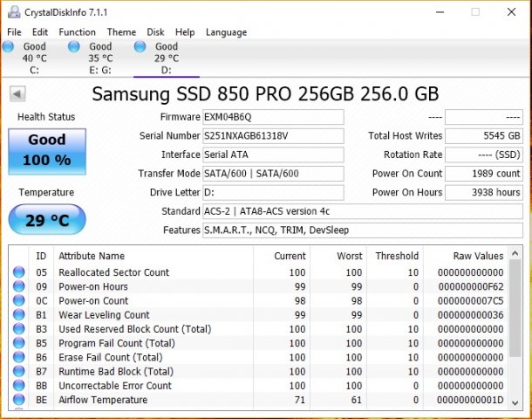Image resolution: width=532 pixels, height=419 pixels.
Task: Click the previous disk arrow button
Action: pos(17,94)
